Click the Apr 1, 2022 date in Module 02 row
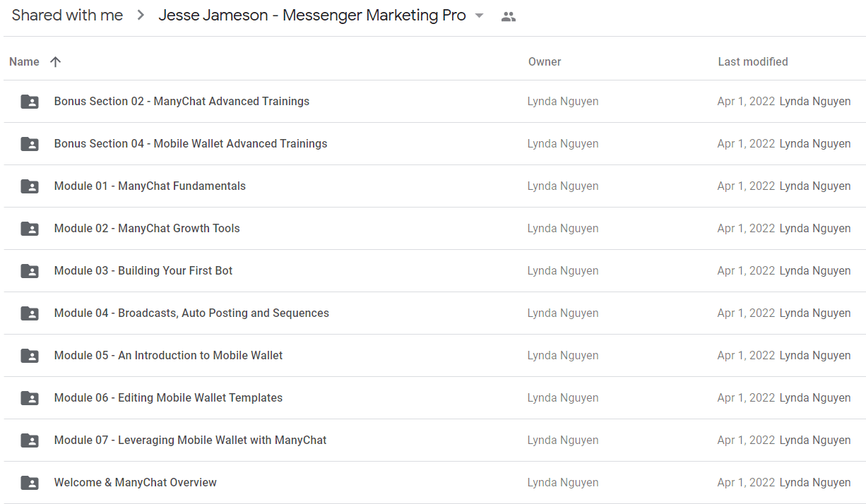This screenshot has height=504, width=866. [746, 228]
